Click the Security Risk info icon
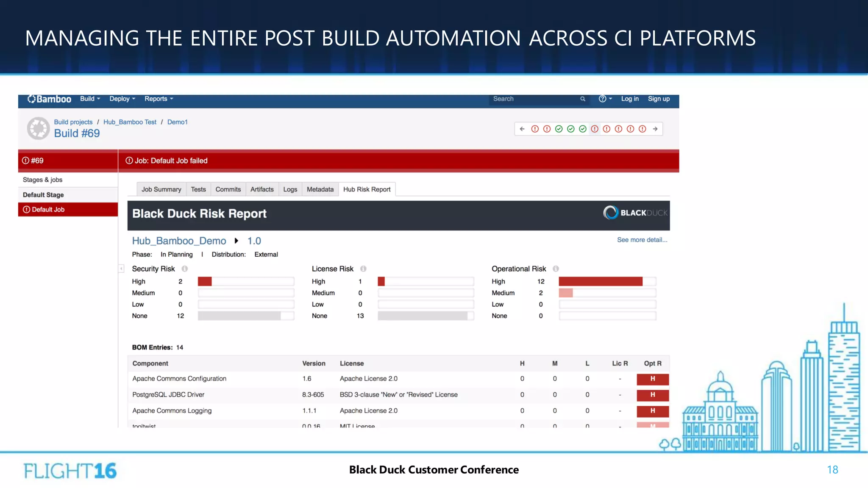This screenshot has height=488, width=868. click(x=185, y=269)
